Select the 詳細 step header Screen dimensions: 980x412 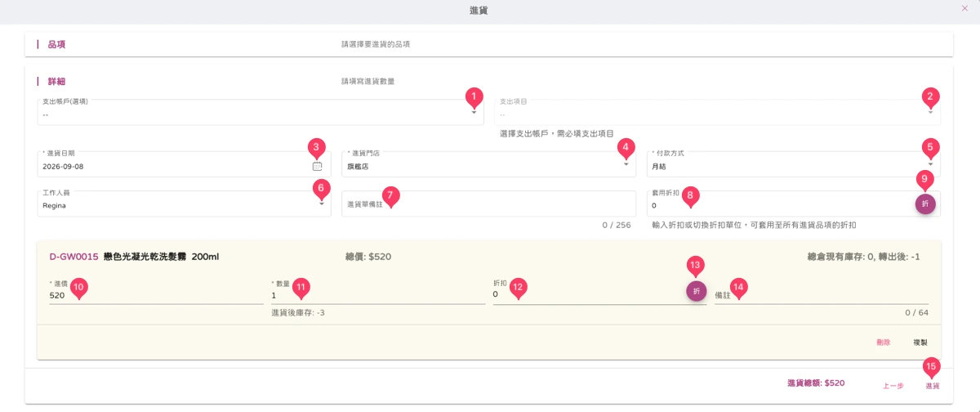[x=56, y=82]
